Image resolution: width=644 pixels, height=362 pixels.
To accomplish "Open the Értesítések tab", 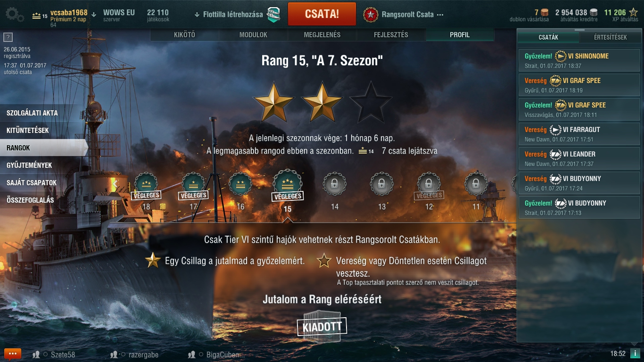I will coord(611,37).
